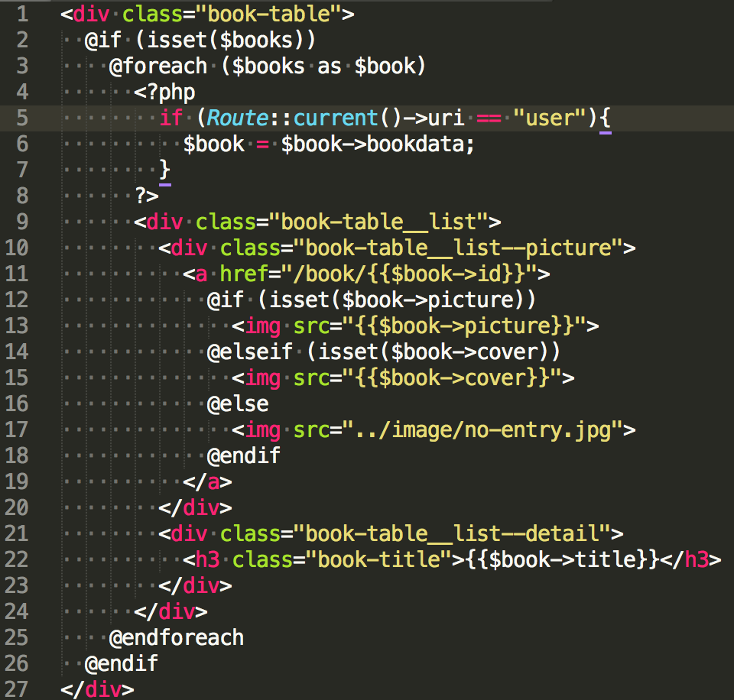734x700 pixels.
Task: Click the {{$book->picture}} src value
Action: (x=464, y=326)
